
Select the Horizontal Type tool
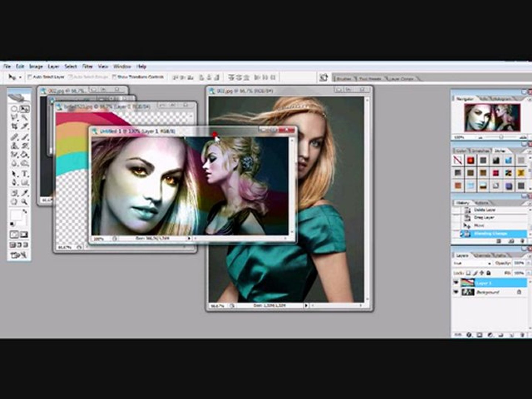[x=24, y=174]
